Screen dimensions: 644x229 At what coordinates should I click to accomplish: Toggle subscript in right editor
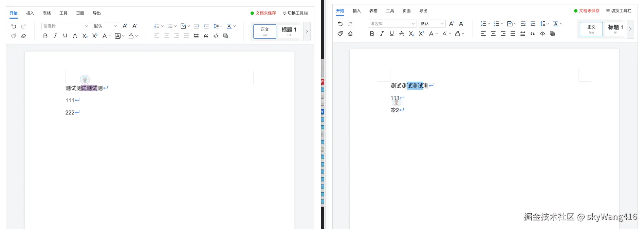click(x=411, y=34)
